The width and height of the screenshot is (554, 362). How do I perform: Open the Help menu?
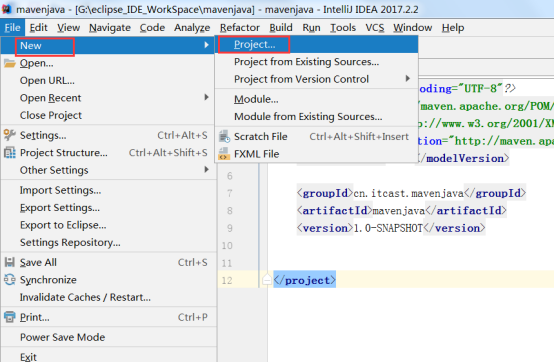[x=453, y=28]
